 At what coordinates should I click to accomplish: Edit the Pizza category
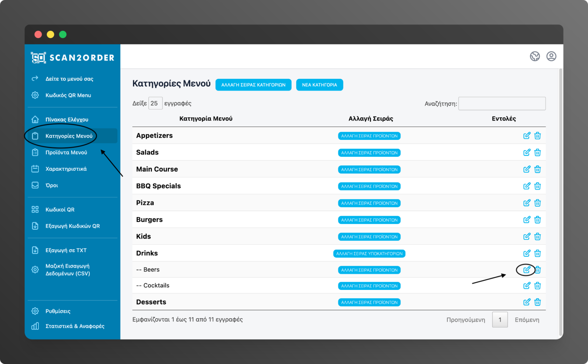coord(526,203)
